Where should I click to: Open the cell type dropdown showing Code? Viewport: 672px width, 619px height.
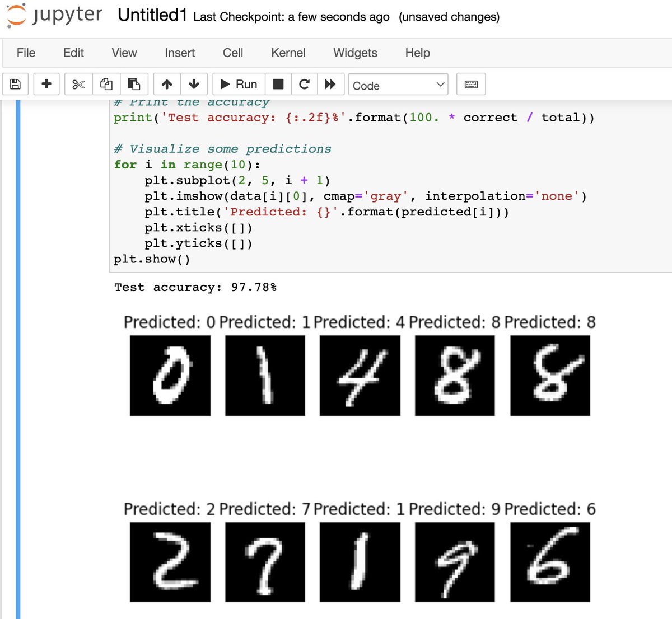398,85
